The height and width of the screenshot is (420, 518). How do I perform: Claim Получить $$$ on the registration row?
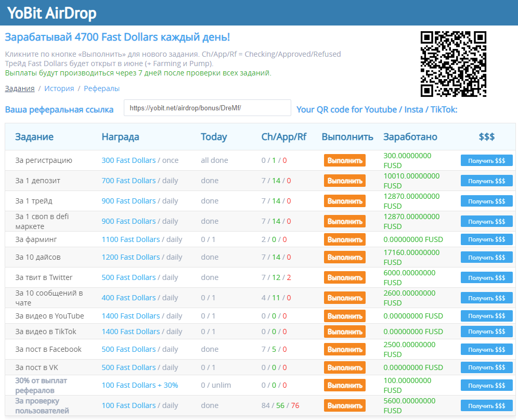point(486,160)
